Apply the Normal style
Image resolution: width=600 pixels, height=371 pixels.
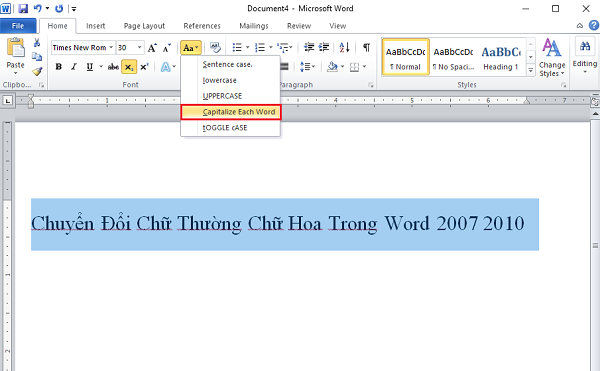406,57
